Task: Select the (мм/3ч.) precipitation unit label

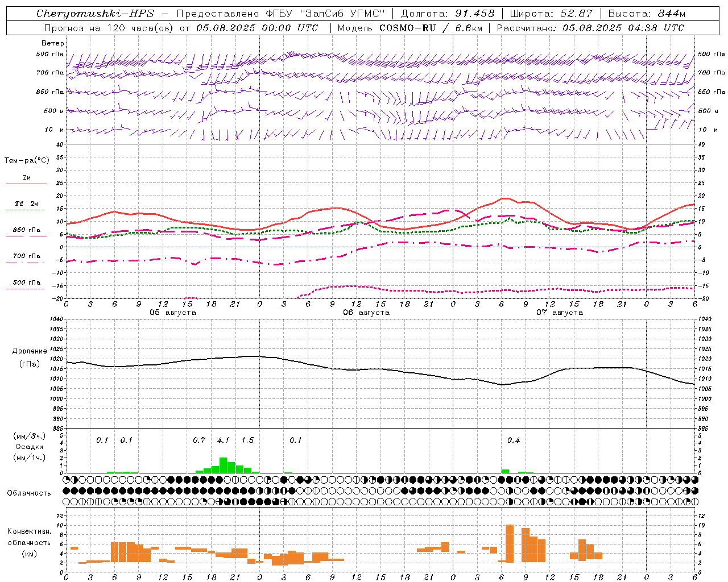Action: coord(30,436)
